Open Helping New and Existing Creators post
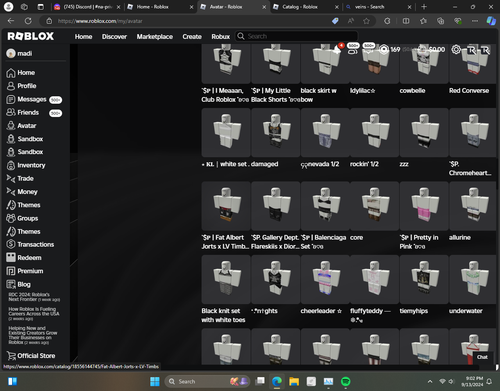Image resolution: width=500 pixels, height=391 pixels. click(33, 335)
